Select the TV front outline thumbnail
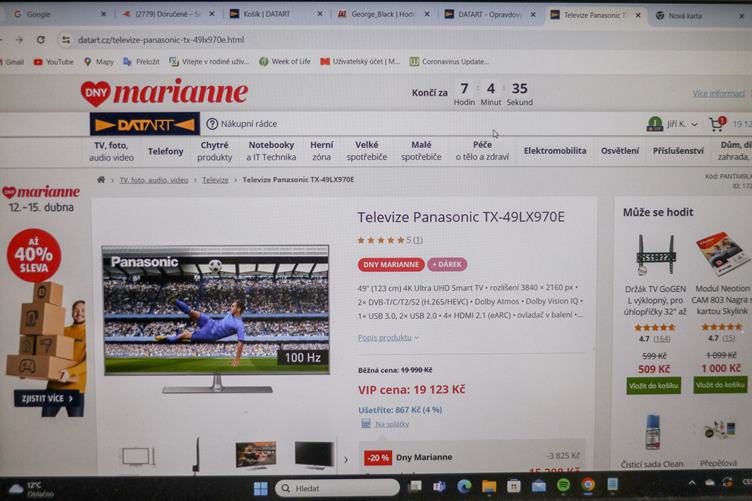The image size is (752, 501). tap(138, 456)
